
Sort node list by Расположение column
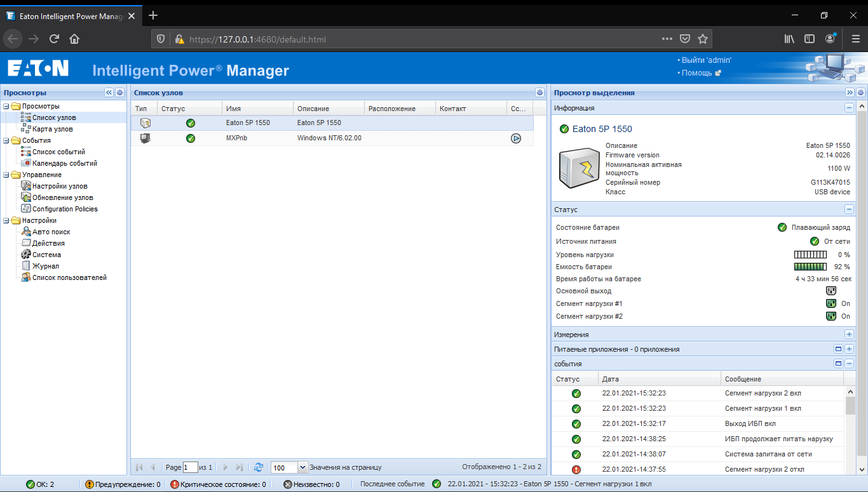400,109
